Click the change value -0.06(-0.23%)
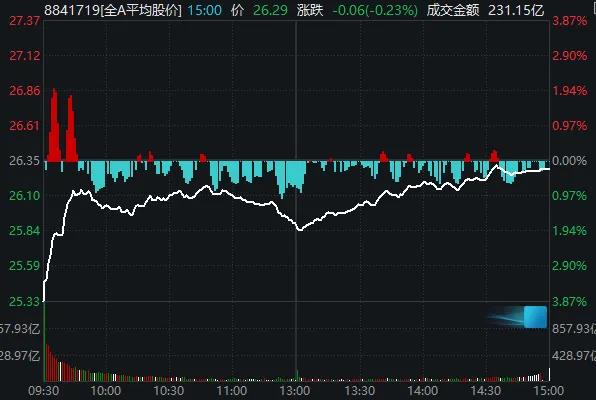Image resolution: width=596 pixels, height=400 pixels. 375,10
